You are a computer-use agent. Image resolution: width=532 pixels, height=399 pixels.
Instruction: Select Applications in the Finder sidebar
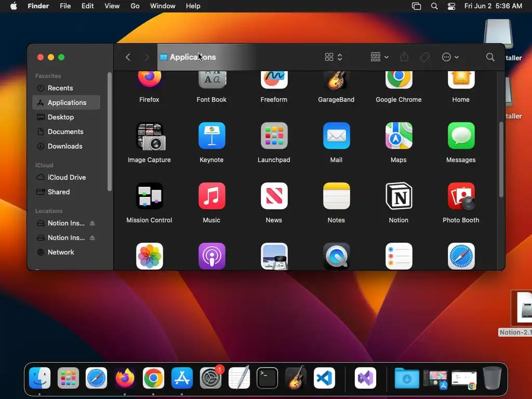click(66, 102)
